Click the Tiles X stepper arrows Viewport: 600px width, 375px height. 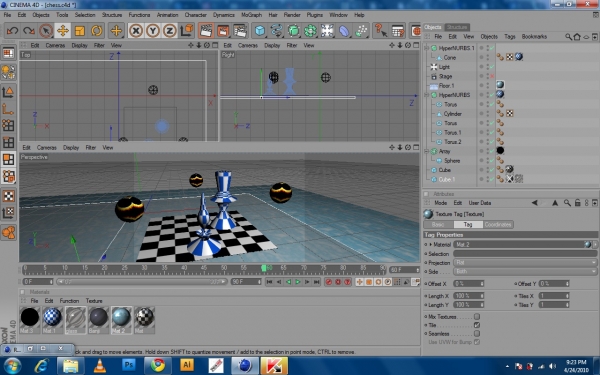coord(567,296)
